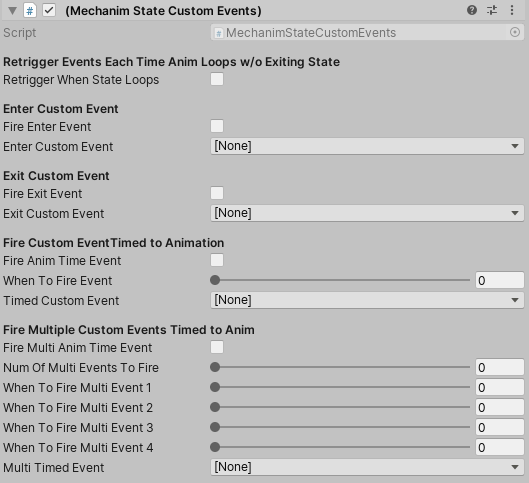Expand the Timed Custom Event dropdown

pos(367,300)
